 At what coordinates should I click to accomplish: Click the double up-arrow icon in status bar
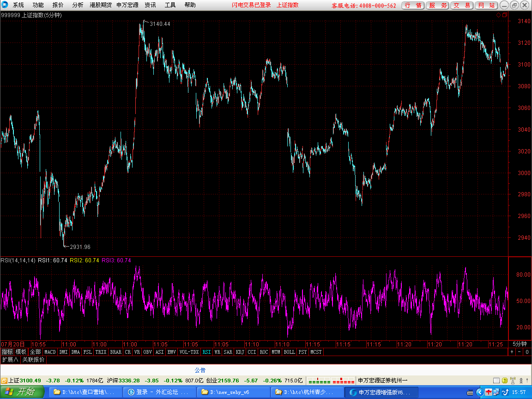pyautogui.click(x=521, y=381)
